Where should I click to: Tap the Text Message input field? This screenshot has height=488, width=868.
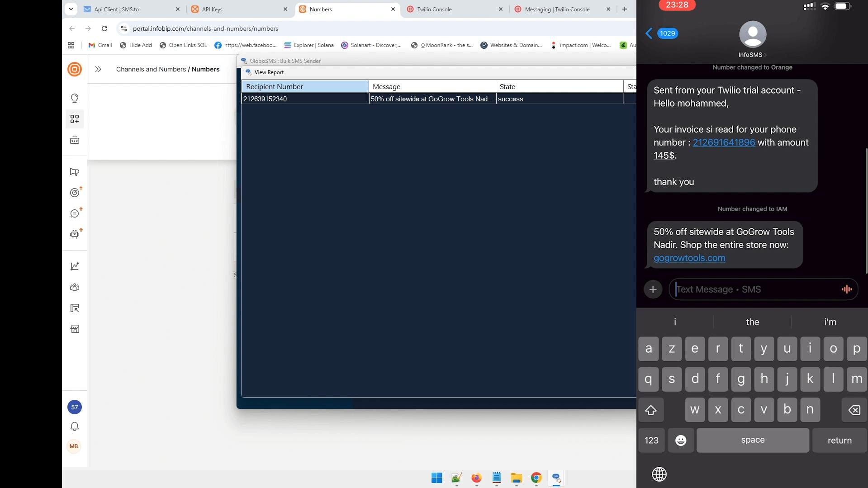coord(746,289)
